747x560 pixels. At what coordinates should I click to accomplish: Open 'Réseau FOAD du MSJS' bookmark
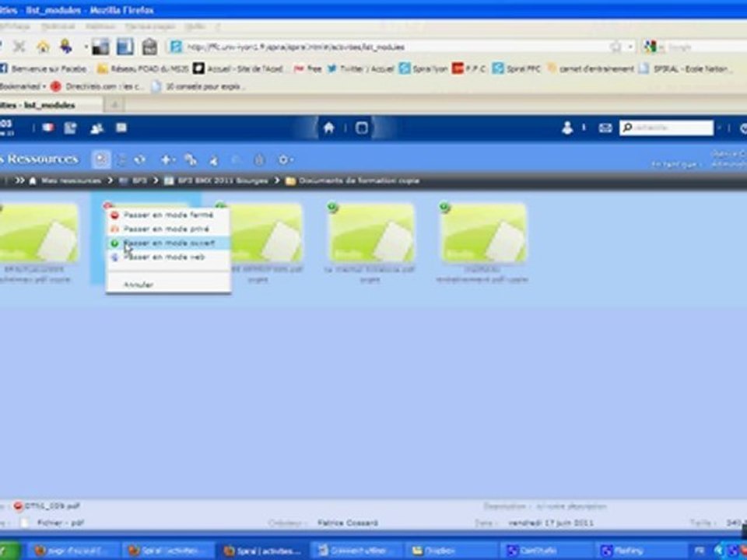[x=143, y=69]
